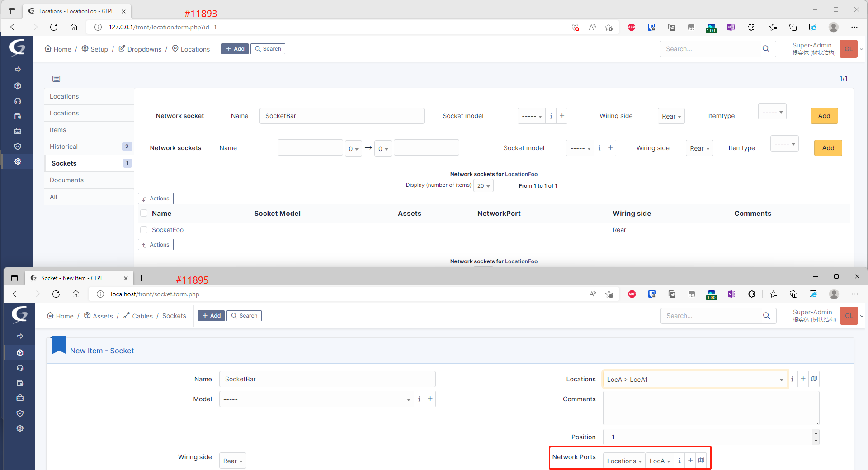
Task: Open Wiring side dropdown in Network sockets row
Action: [699, 148]
